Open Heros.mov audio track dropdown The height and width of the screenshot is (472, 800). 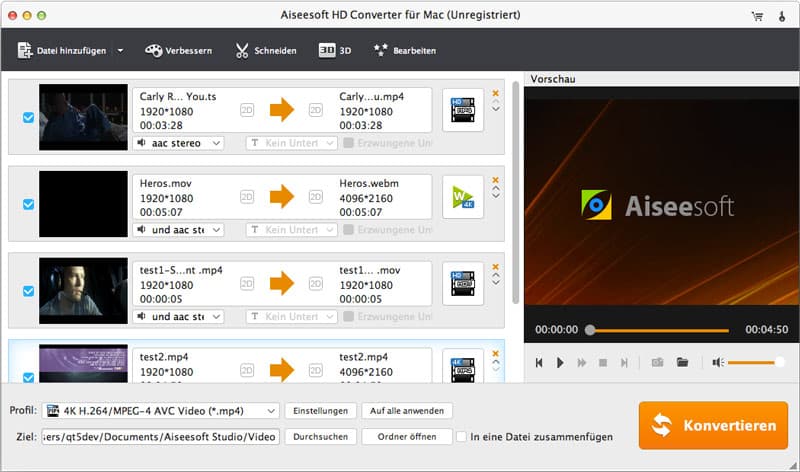tap(179, 230)
